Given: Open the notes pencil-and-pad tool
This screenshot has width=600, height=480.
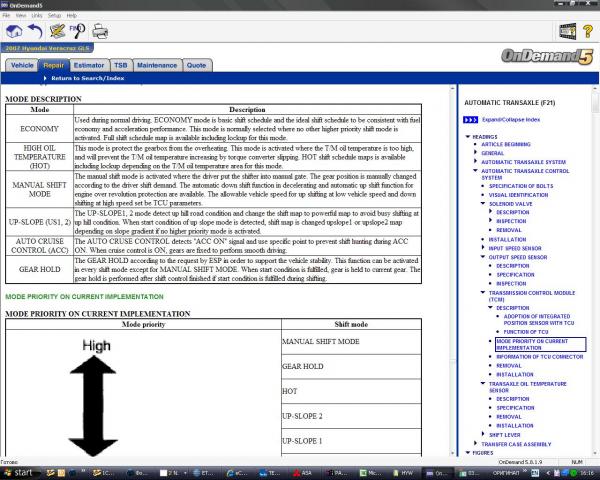Looking at the screenshot, I should 57,31.
